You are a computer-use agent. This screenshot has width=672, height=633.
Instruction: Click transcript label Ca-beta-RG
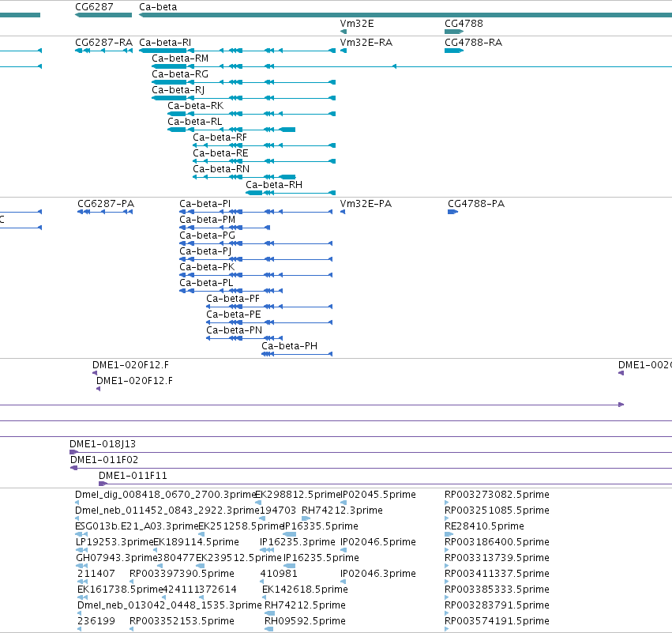[x=180, y=74]
